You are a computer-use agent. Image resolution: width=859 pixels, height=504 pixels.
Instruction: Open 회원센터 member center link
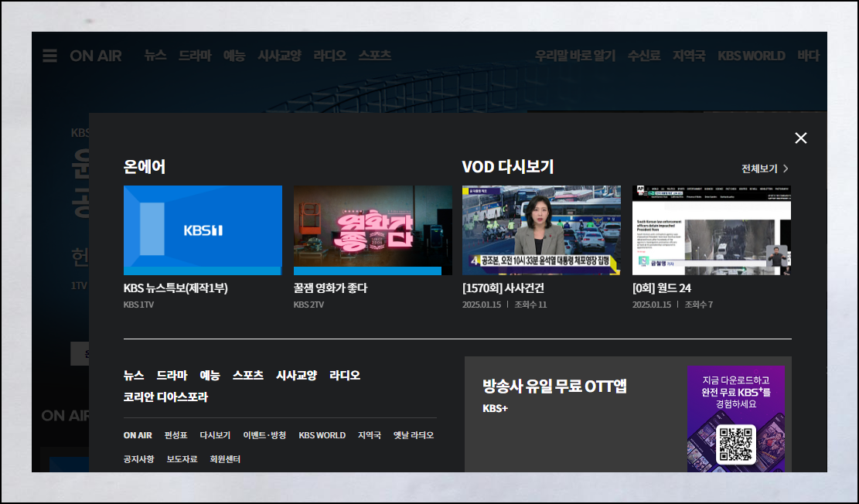[225, 459]
